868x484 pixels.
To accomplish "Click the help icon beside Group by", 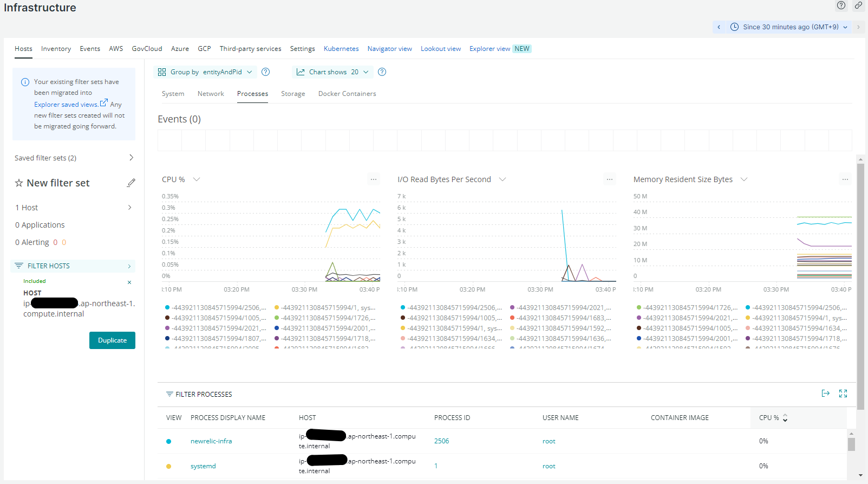I will click(265, 72).
